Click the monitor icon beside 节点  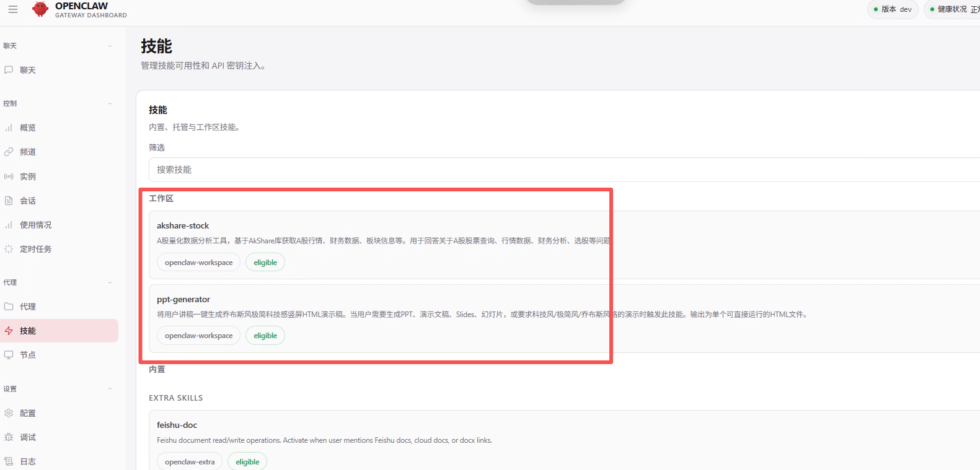click(x=9, y=355)
